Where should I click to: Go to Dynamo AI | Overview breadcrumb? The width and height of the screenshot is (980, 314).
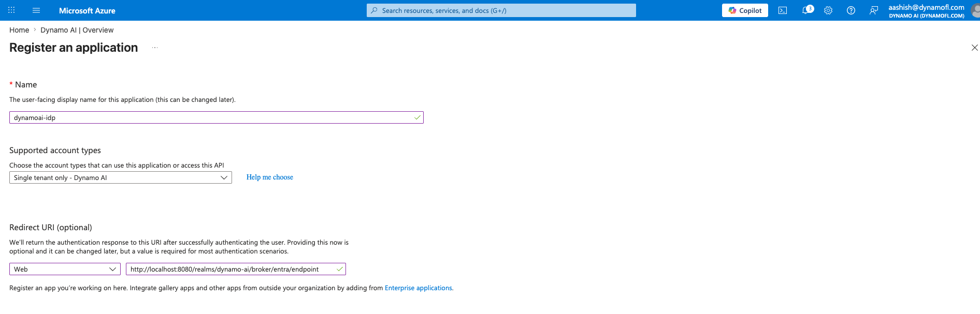pos(77,30)
